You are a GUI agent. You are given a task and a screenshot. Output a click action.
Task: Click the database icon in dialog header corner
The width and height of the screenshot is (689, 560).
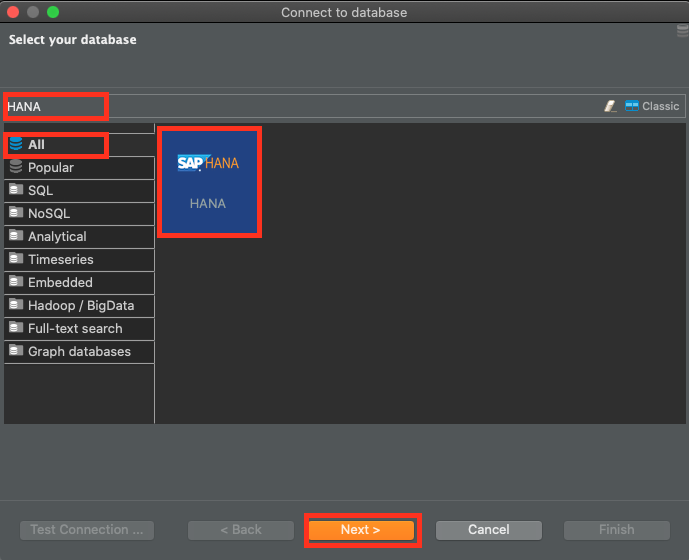pyautogui.click(x=682, y=31)
